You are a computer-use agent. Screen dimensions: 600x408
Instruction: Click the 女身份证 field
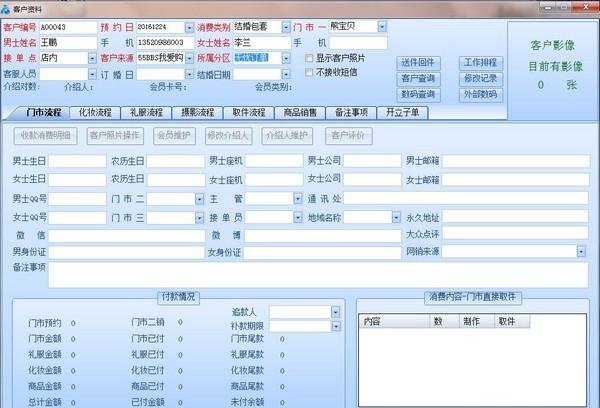[322, 252]
